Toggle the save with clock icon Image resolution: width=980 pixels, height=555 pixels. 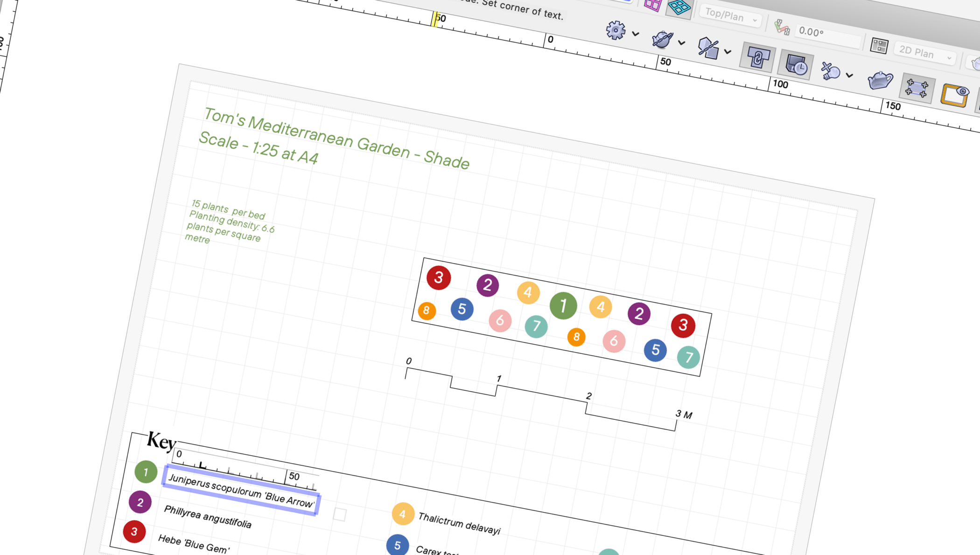796,65
